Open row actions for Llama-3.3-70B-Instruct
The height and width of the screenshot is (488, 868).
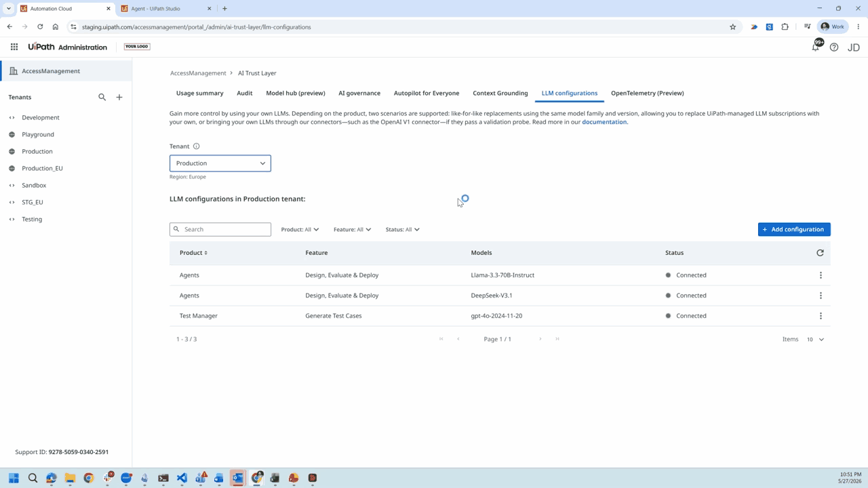point(821,275)
